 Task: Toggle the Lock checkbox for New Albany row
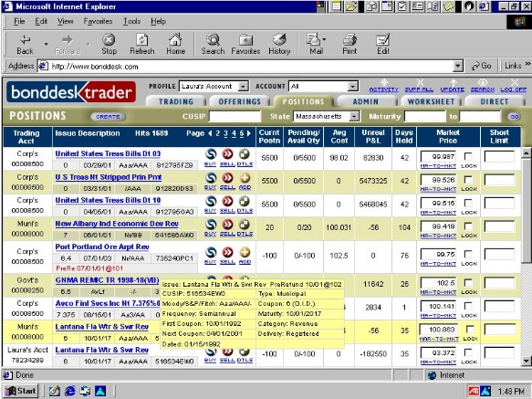[468, 226]
